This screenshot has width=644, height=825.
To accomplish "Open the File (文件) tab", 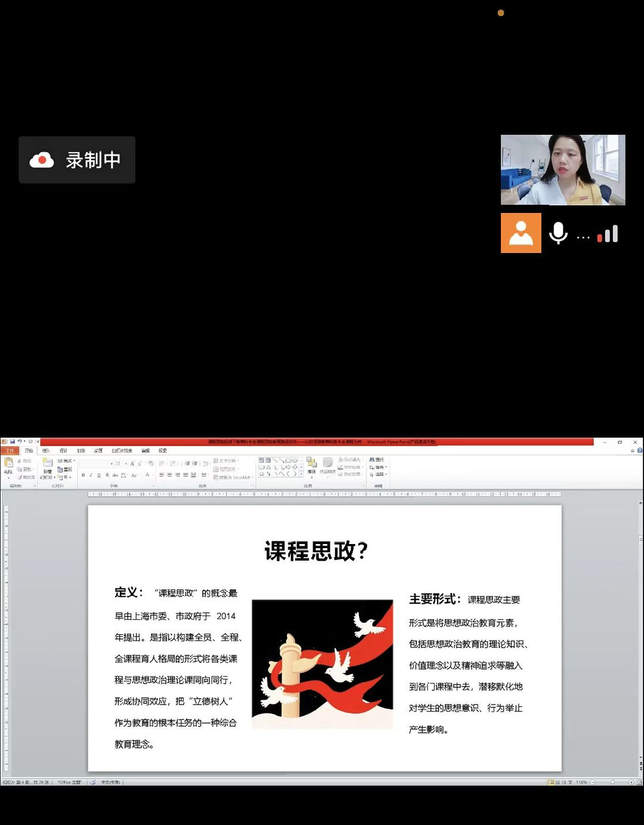I will [10, 450].
